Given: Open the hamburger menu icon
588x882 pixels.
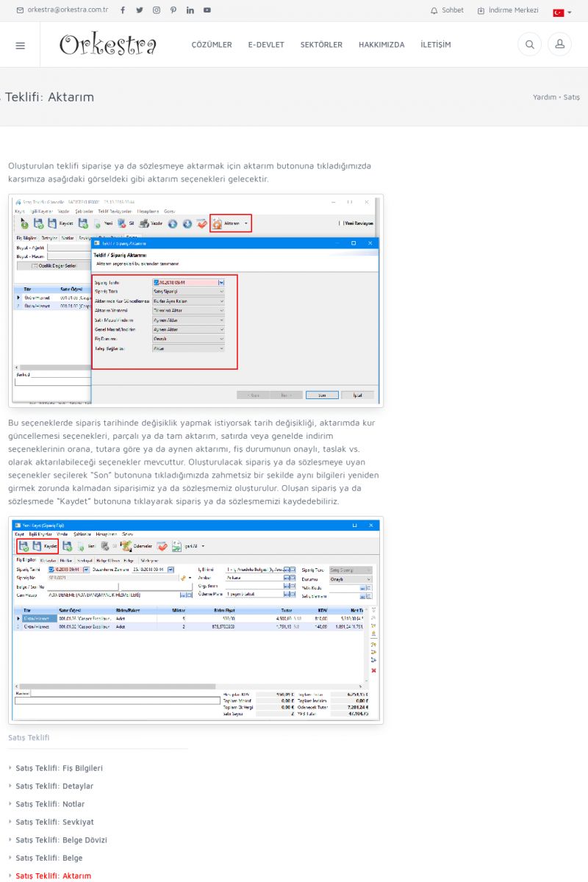Looking at the screenshot, I should (20, 45).
